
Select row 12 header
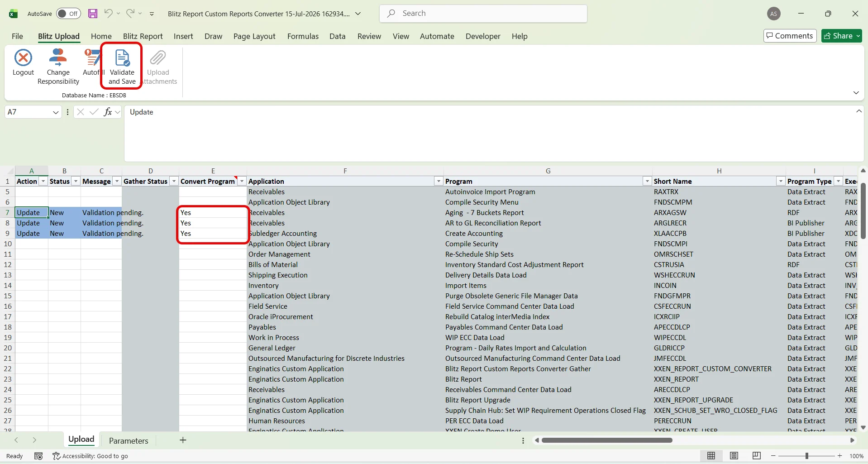(x=8, y=265)
